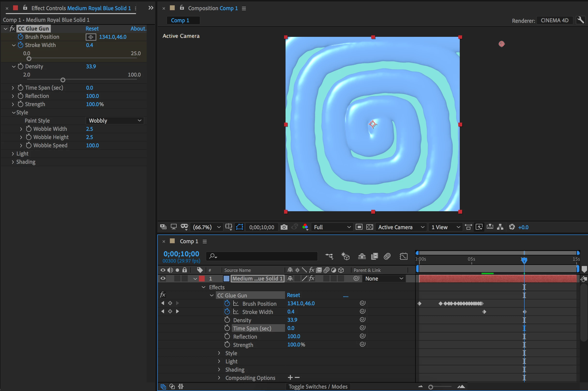Click the snapshot camera icon

point(284,227)
